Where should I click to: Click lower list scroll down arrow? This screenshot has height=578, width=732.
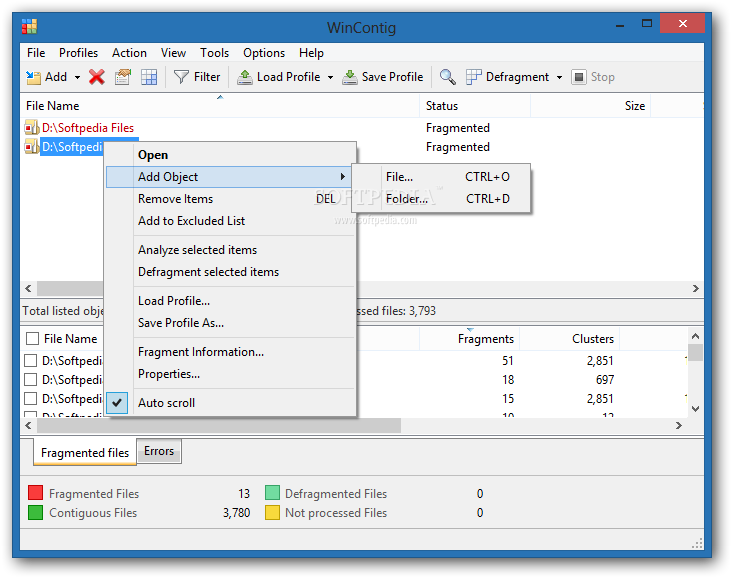point(695,409)
